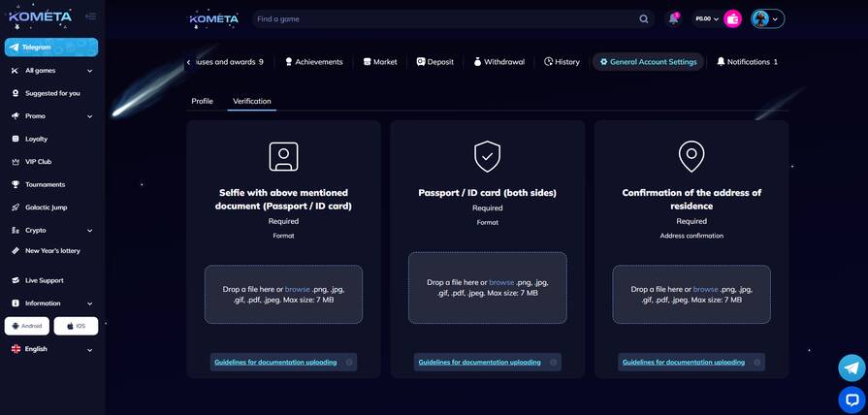Click the Android app button

(27, 326)
